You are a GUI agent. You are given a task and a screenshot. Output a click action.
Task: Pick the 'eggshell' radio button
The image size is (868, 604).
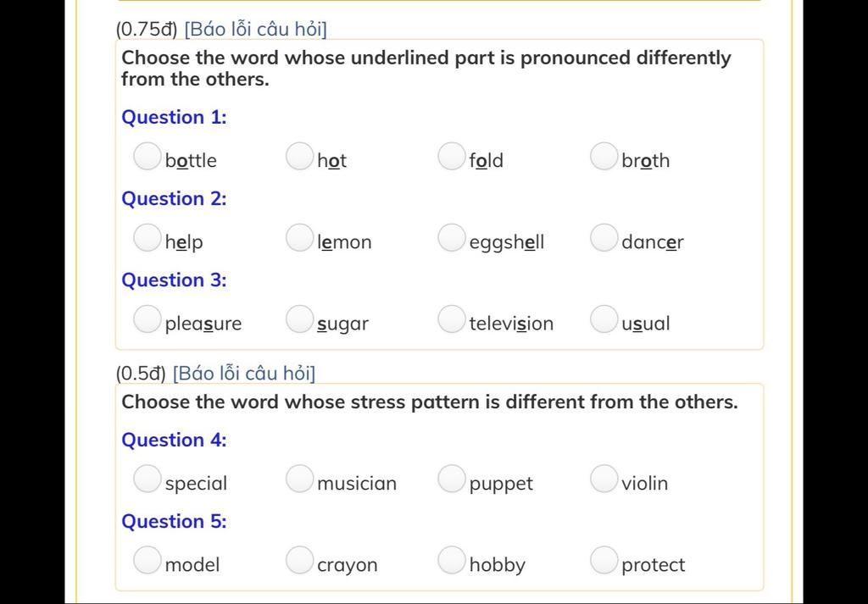click(451, 238)
